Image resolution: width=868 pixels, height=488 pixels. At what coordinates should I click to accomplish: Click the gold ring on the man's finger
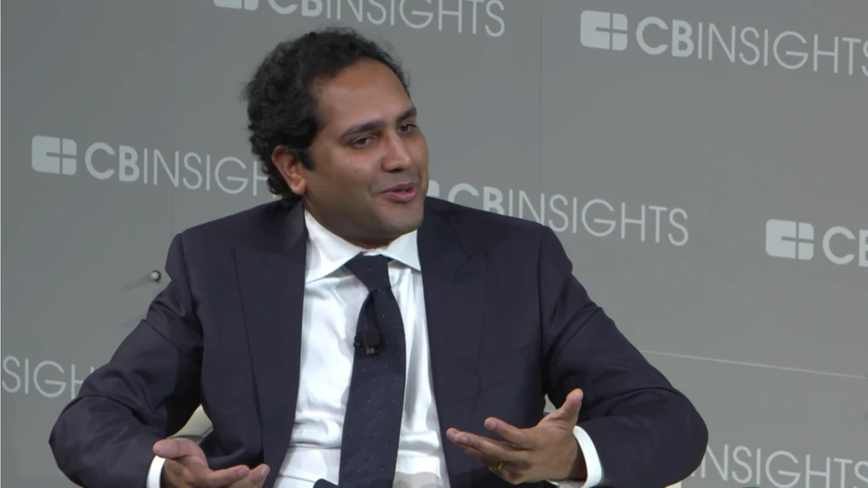499,467
